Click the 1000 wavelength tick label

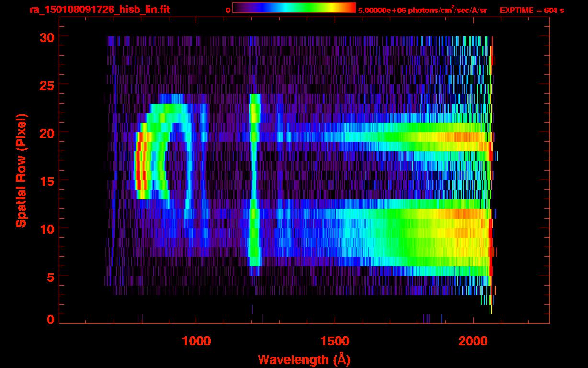[x=196, y=341]
